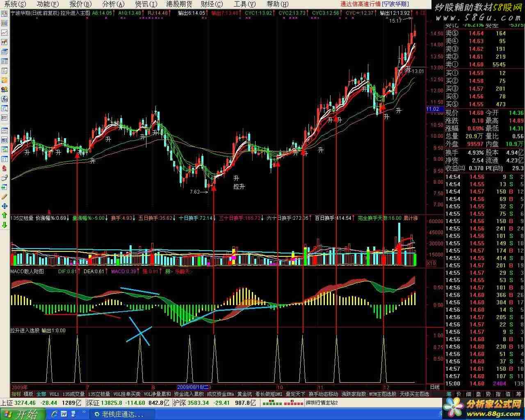Open 分析(A) menu
Screen dimensions: 525x420
[114, 4]
